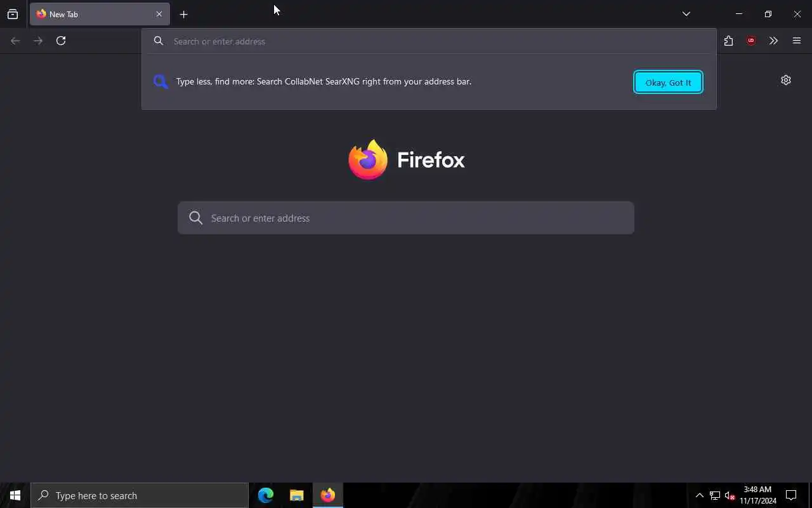Open a new tab with plus button

[x=184, y=14]
